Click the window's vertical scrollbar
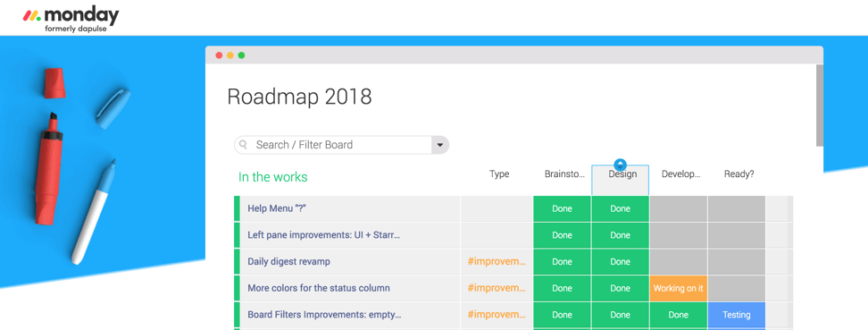 tap(819, 106)
